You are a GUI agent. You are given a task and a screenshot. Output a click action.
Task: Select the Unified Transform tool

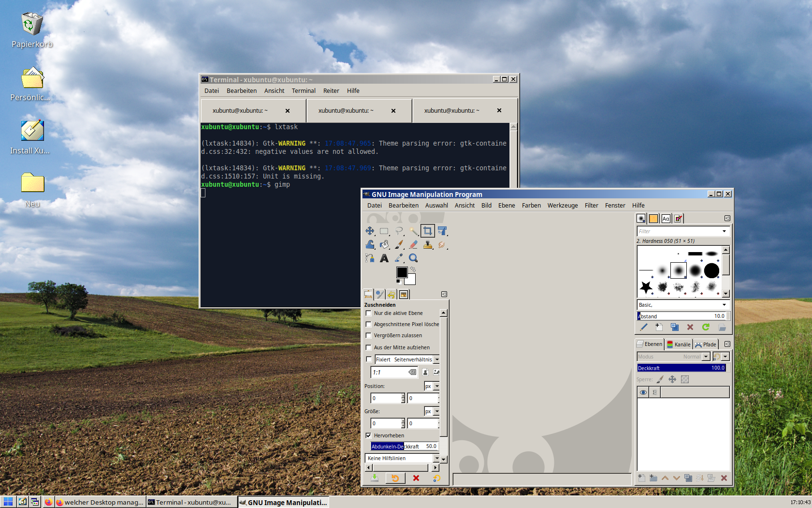(442, 231)
